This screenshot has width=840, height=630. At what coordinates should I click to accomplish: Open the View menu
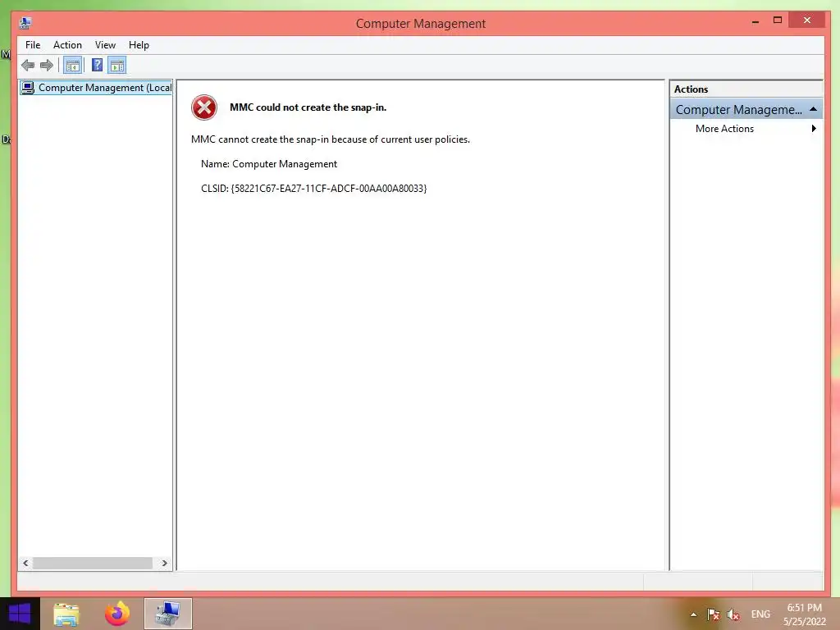(x=105, y=45)
